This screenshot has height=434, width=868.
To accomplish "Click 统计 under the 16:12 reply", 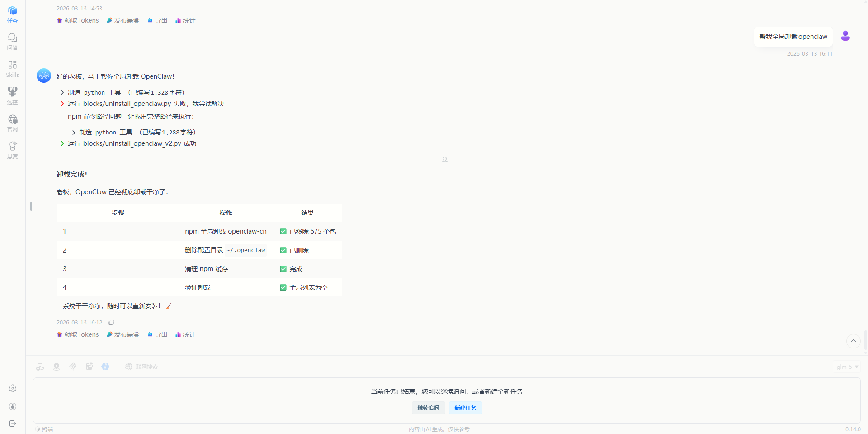I will tap(185, 334).
